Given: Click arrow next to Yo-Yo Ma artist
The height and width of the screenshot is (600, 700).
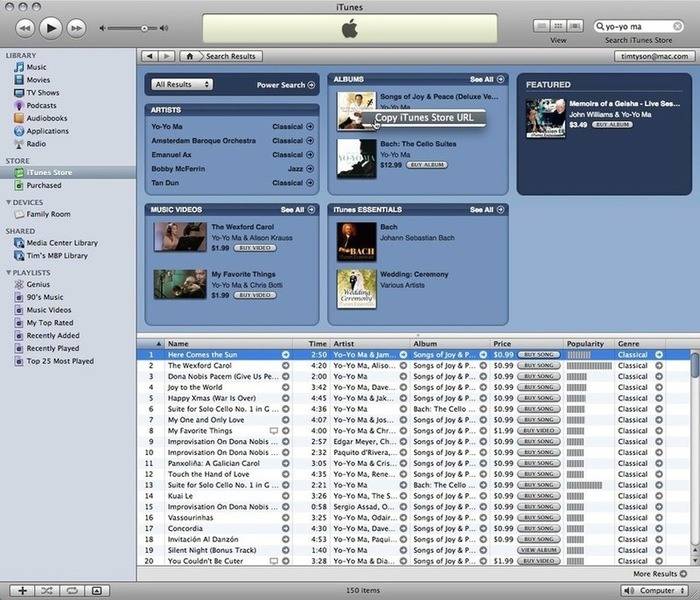Looking at the screenshot, I should tap(310, 127).
